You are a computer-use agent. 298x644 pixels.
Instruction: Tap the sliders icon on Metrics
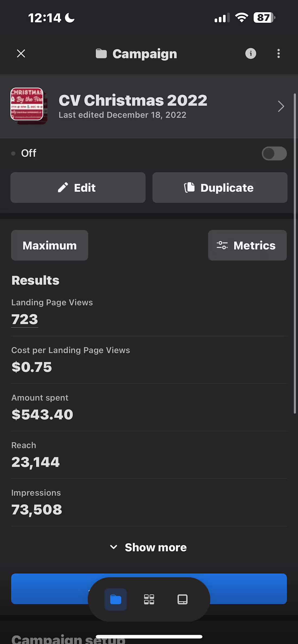pyautogui.click(x=222, y=245)
